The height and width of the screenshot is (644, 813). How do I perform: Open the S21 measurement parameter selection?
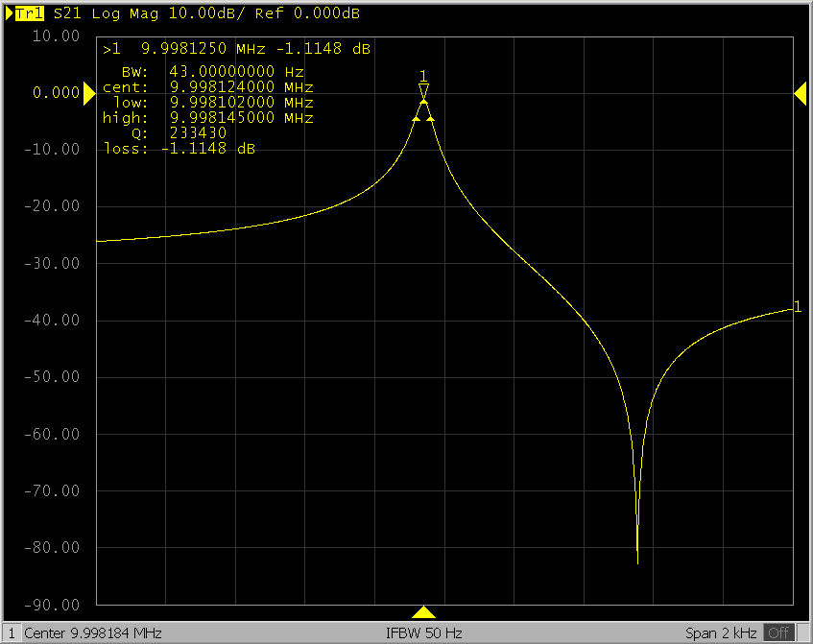(67, 14)
